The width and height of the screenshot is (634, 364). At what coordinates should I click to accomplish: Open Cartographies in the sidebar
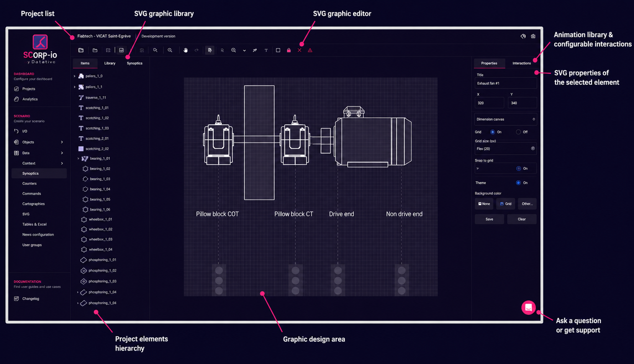pos(33,204)
